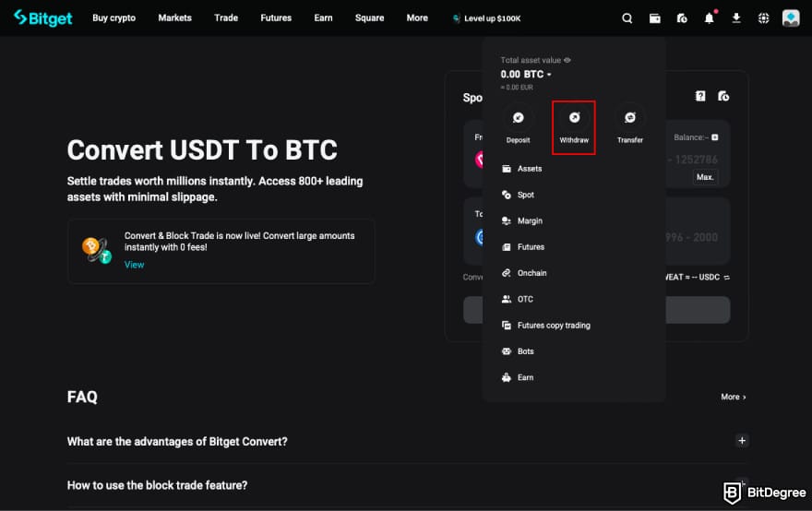Toggle total asset value eye icon
The height and width of the screenshot is (511, 812).
click(x=567, y=60)
